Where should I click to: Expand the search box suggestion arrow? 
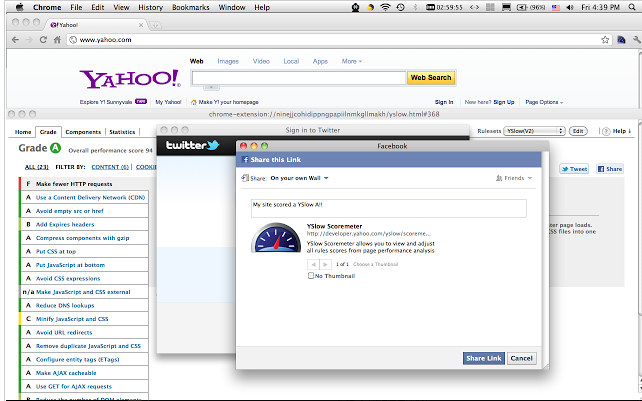(211, 87)
